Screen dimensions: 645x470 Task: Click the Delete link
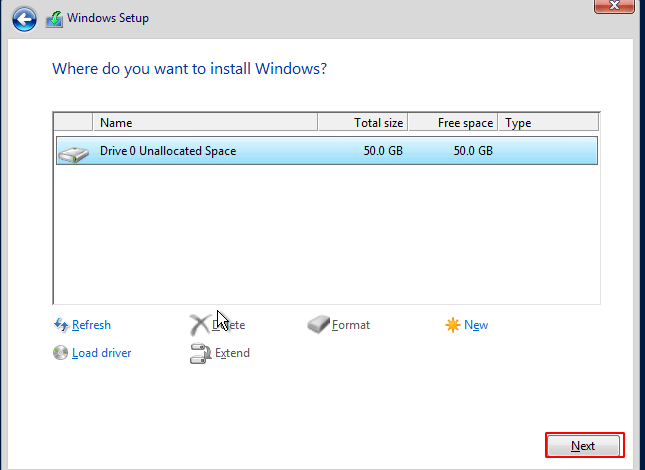[x=229, y=325]
